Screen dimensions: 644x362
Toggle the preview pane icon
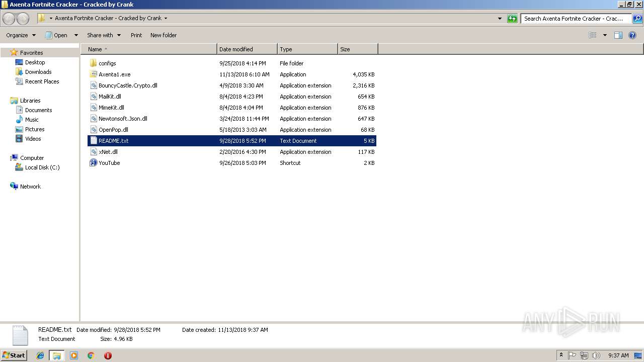point(618,35)
